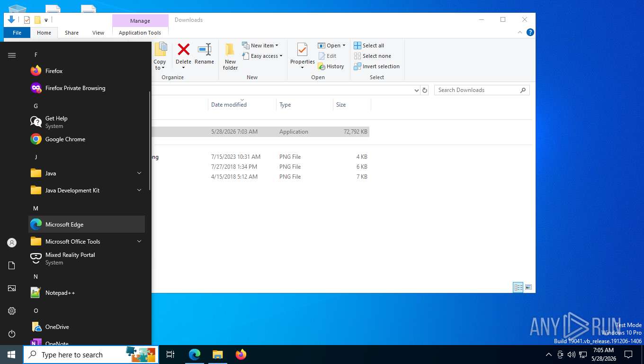Open address bar history dropdown
Screen dimensions: 644x364
pyautogui.click(x=416, y=90)
